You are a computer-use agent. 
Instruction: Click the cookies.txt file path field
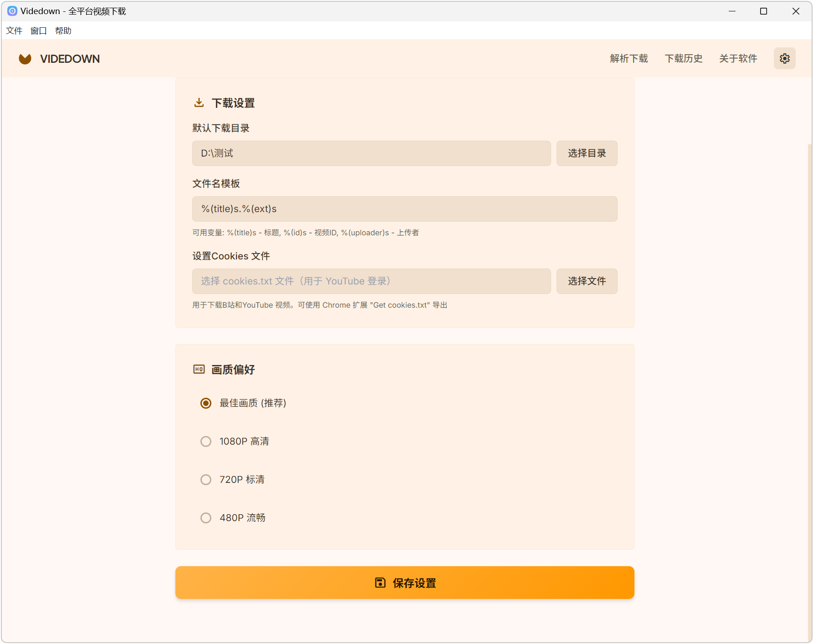372,281
